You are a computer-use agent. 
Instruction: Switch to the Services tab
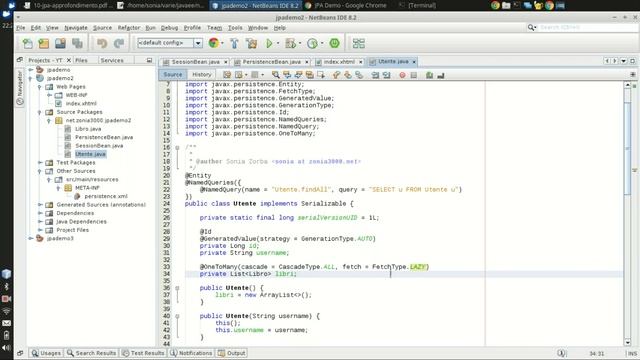tap(112, 60)
